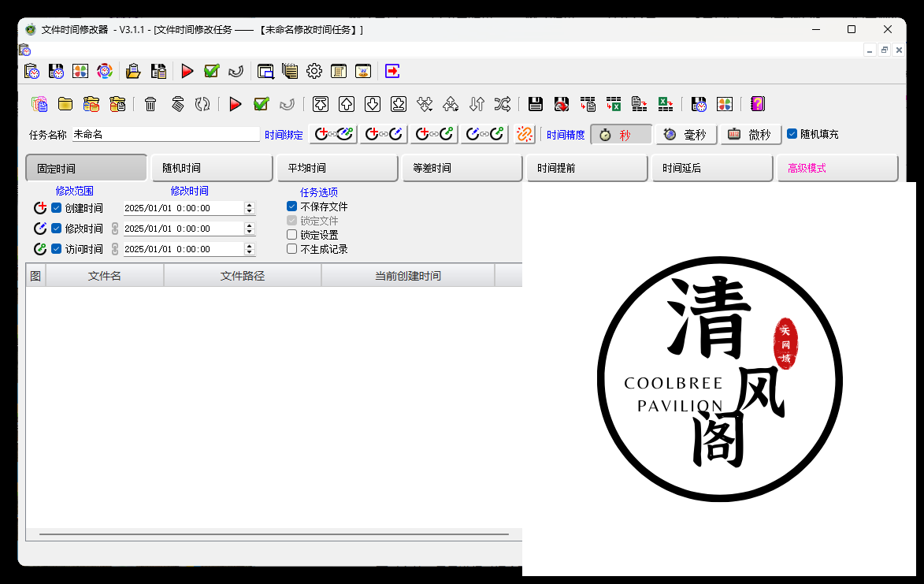This screenshot has width=924, height=584.
Task: Switch to the 随机时间 tab
Action: click(x=212, y=169)
